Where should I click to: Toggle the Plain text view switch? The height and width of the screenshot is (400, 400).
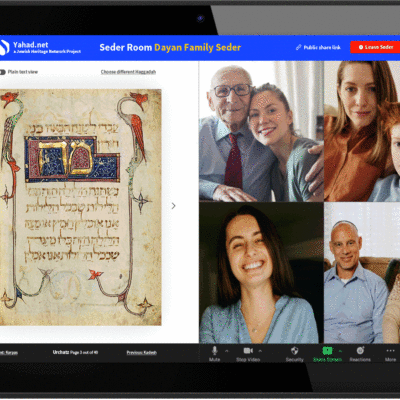click(x=3, y=72)
